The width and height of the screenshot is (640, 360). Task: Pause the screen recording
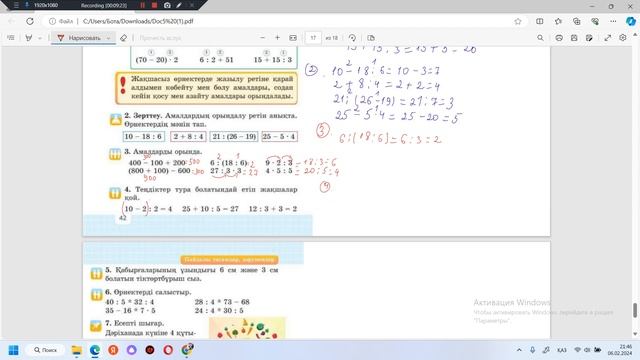coord(142,5)
